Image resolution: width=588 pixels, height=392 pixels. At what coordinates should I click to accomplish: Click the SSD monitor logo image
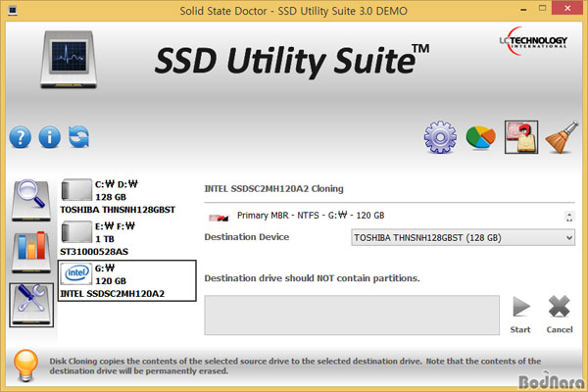tap(69, 60)
